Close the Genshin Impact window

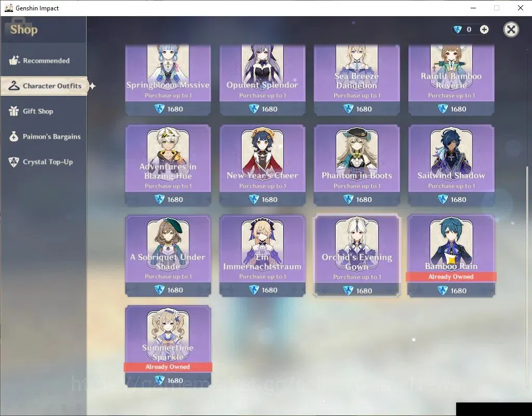(520, 8)
